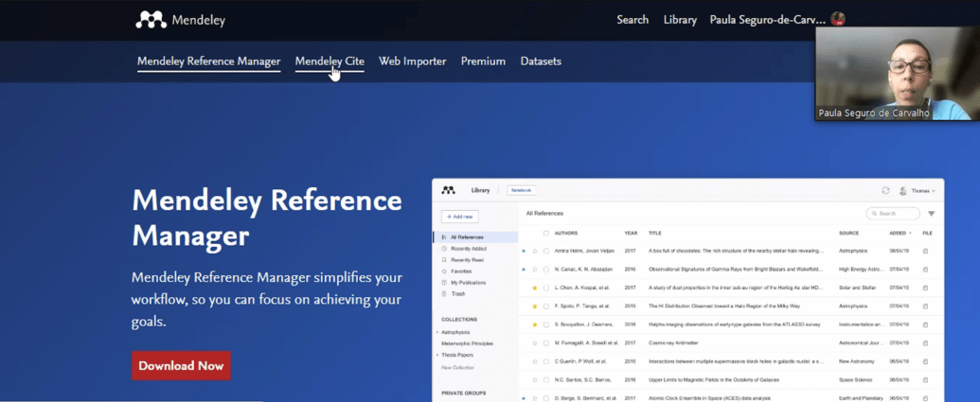The height and width of the screenshot is (402, 980).
Task: Click the star icon next to Favorites
Action: 444,271
